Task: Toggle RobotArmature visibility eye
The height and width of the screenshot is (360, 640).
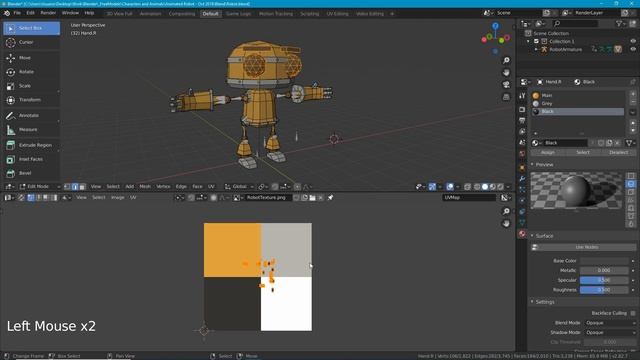Action: 633,49
